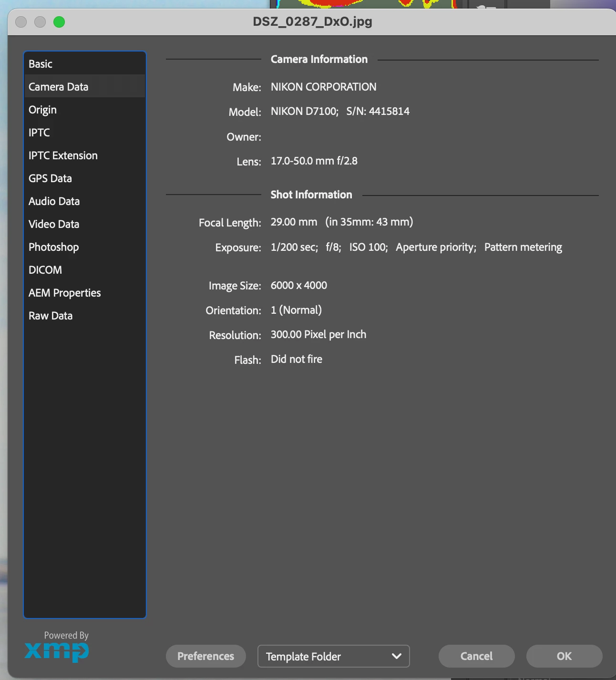Switch to Video Data category
Image resolution: width=616 pixels, height=680 pixels.
tap(84, 224)
